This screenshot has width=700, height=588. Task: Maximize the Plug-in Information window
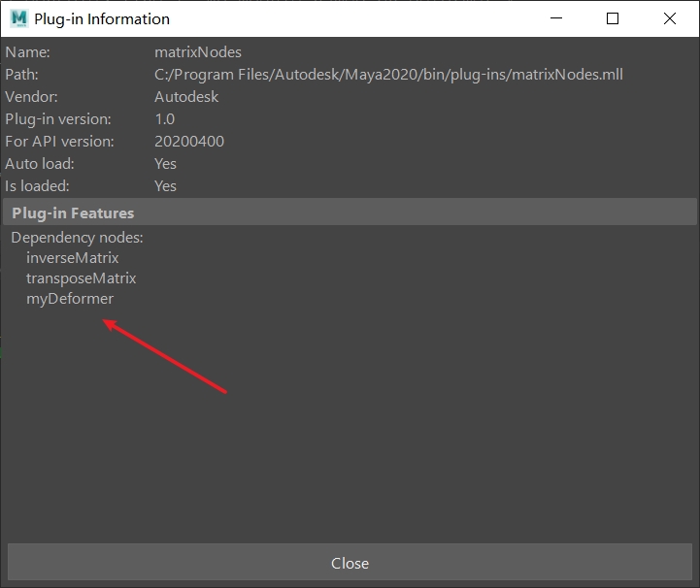(x=613, y=18)
